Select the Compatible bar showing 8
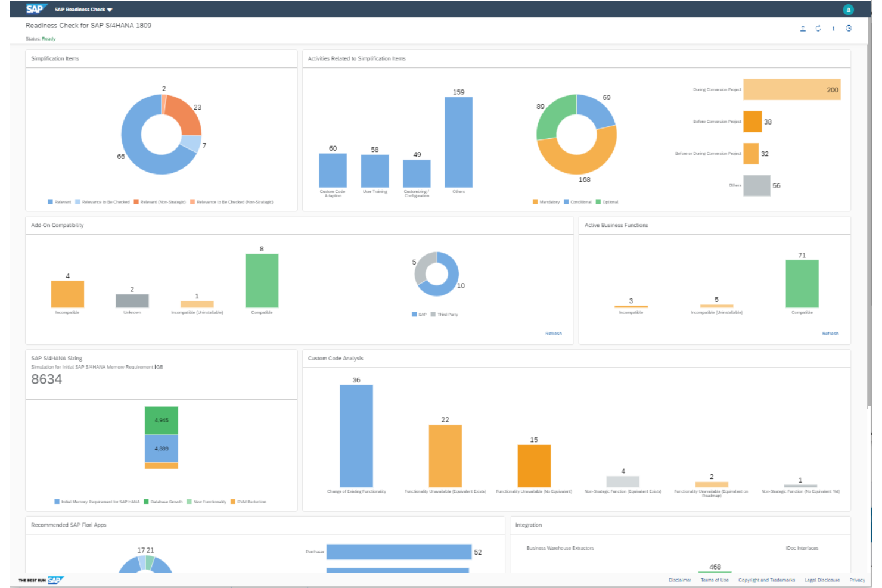 click(262, 280)
